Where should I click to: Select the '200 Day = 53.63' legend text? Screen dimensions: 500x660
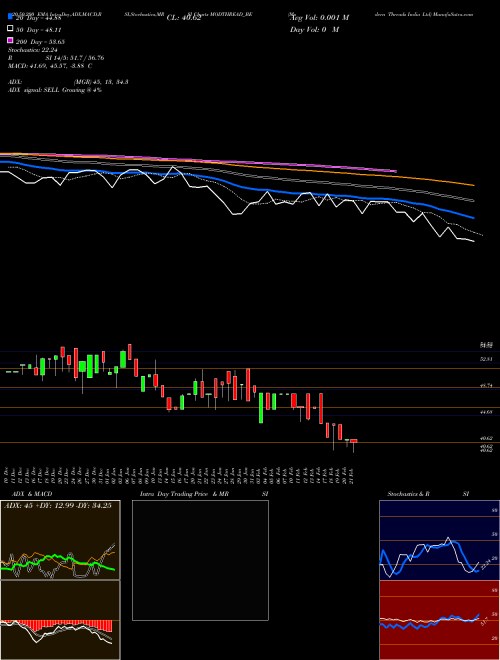(40, 42)
